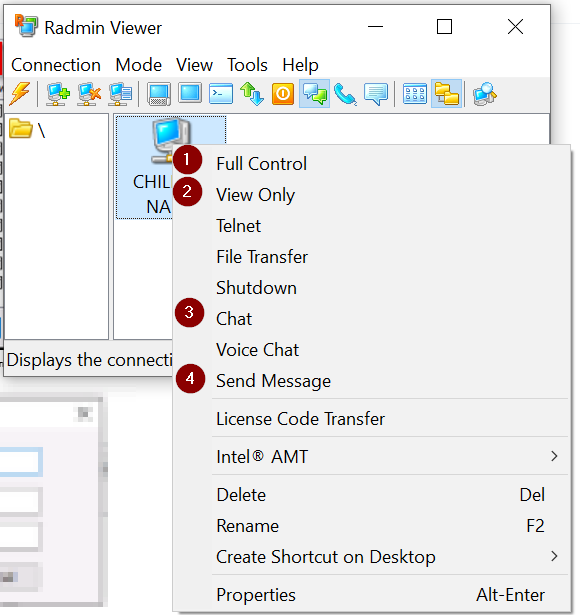Select Telnet mode toolbar icon
This screenshot has height=615, width=580.
221,94
